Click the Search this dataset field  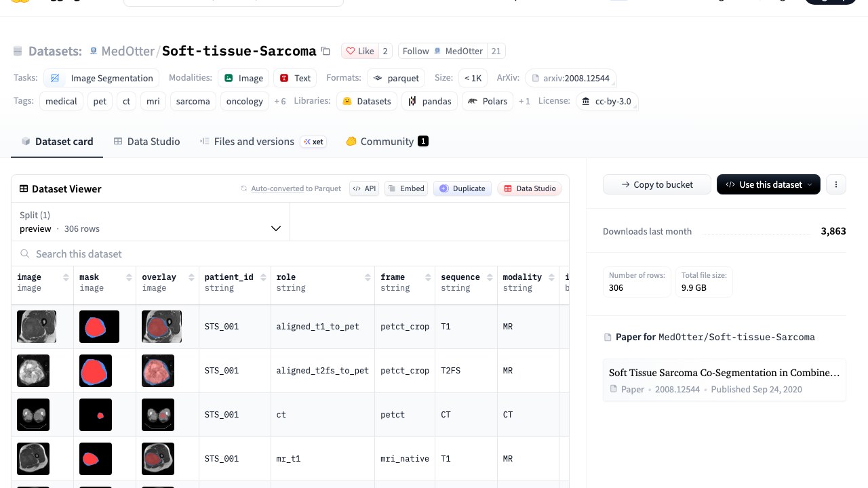coord(290,253)
